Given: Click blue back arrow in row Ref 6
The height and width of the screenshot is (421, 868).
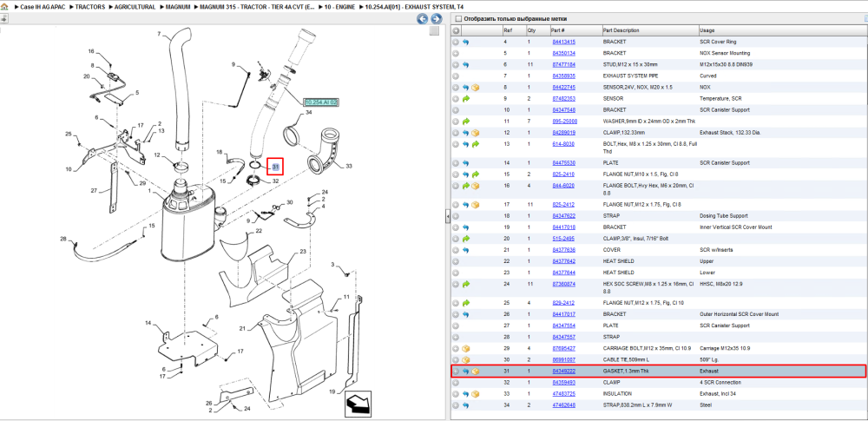Looking at the screenshot, I should coord(466,65).
